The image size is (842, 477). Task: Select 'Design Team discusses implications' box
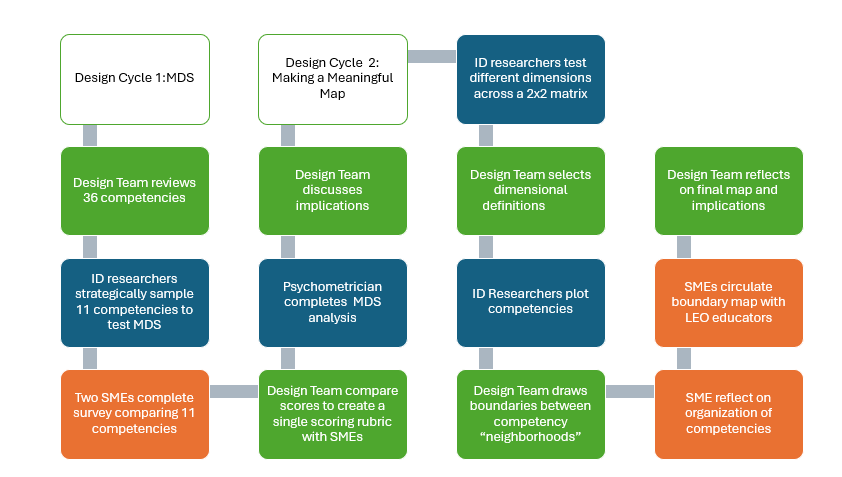(x=333, y=191)
